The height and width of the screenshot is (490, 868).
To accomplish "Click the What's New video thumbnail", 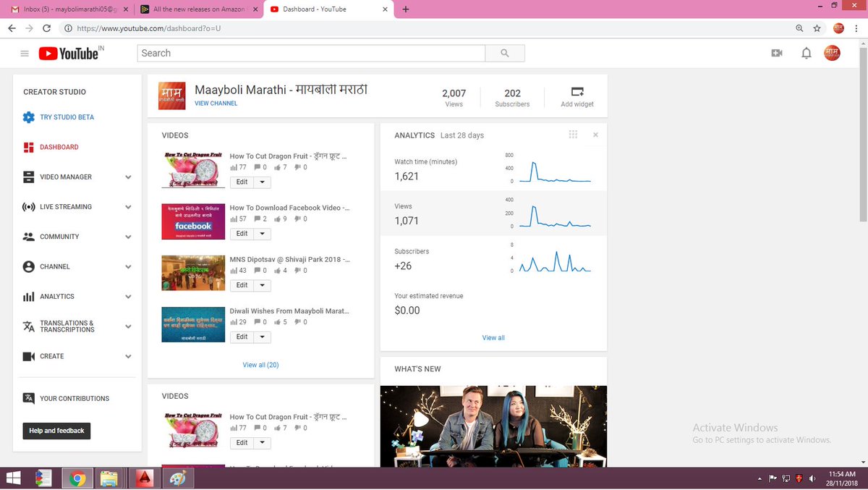I will coord(493,426).
